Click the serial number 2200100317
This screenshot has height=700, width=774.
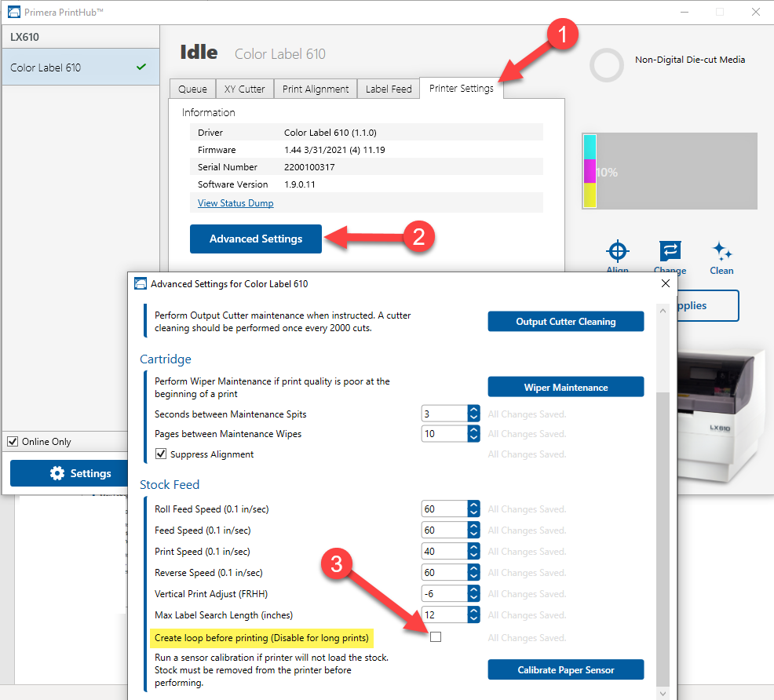[x=309, y=167]
